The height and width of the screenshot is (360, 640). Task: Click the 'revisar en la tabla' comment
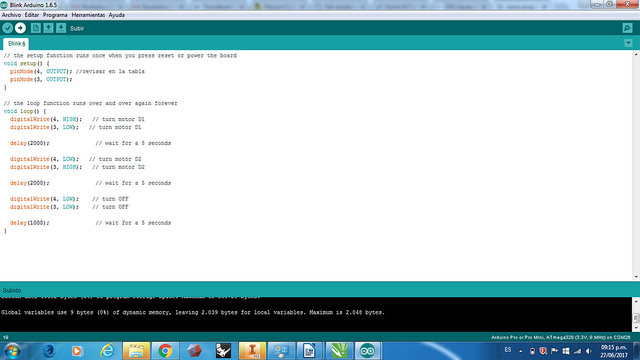tap(110, 71)
